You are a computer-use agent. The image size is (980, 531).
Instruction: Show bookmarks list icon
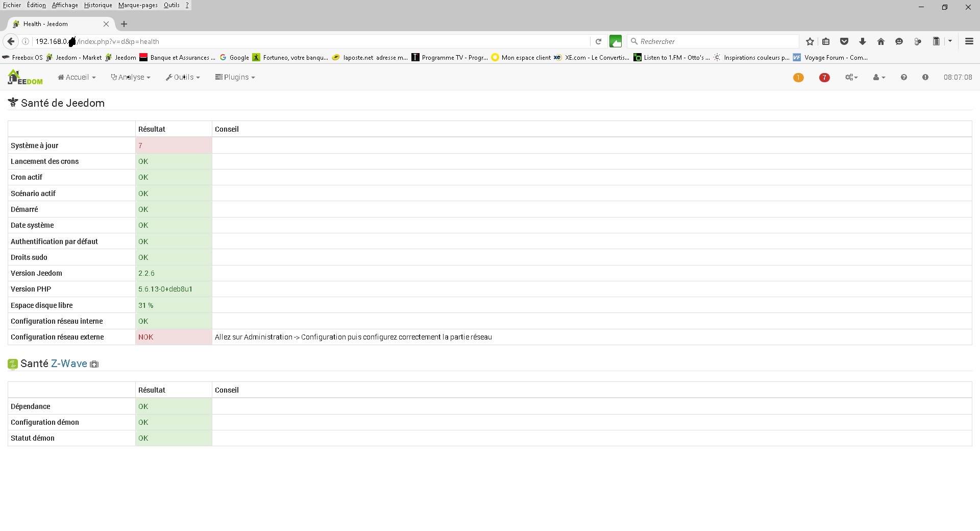(826, 41)
